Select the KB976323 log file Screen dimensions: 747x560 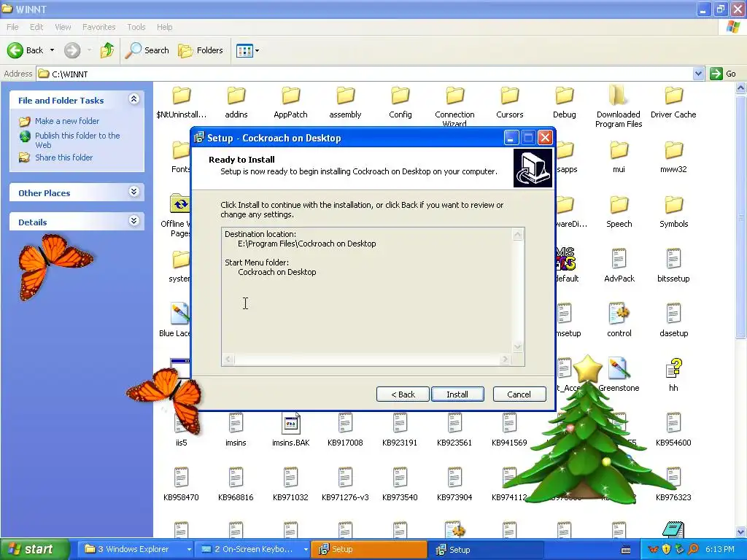(x=673, y=485)
